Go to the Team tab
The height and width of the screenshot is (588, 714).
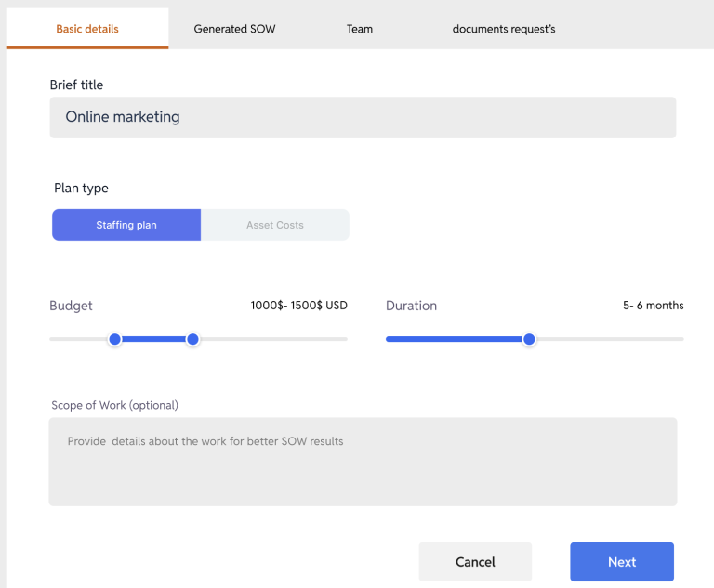pyautogui.click(x=359, y=29)
